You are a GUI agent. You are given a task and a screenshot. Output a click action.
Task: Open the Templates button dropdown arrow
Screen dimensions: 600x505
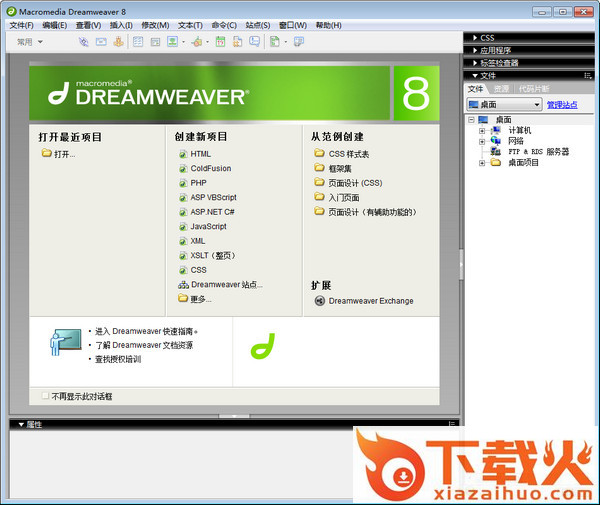(x=285, y=42)
